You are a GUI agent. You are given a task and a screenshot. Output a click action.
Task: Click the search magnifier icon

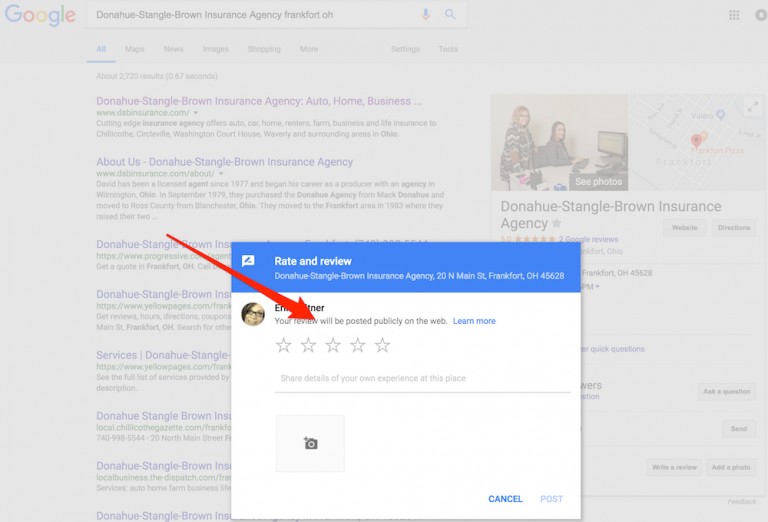450,15
